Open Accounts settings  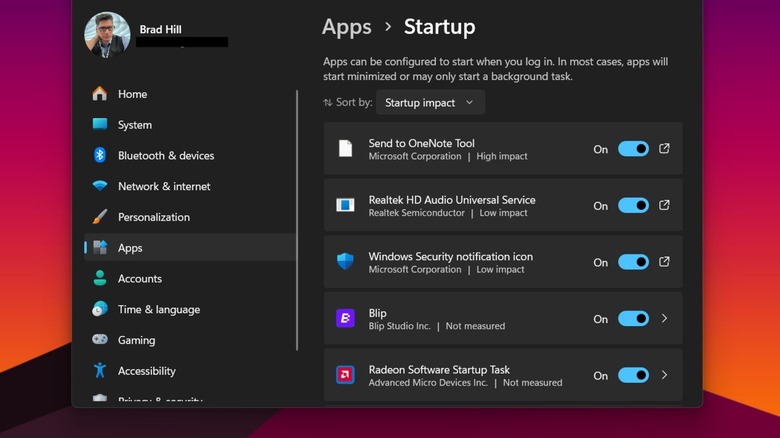point(190,278)
